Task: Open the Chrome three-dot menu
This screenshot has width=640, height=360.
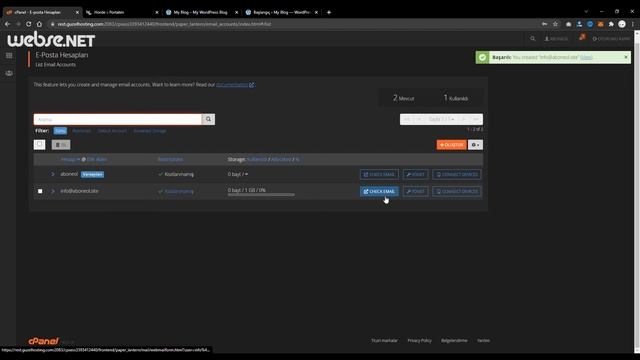Action: (x=633, y=24)
